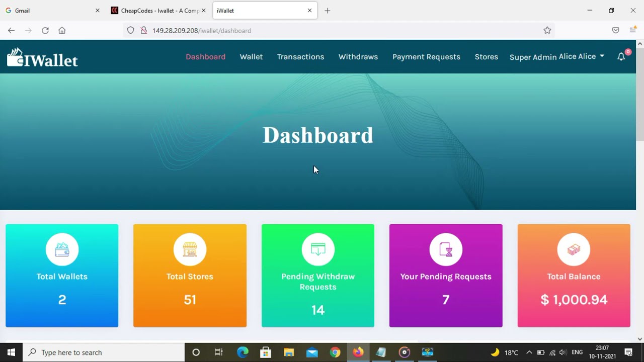Open the Pending Withdraw Requests card
The image size is (644, 362).
(318, 276)
